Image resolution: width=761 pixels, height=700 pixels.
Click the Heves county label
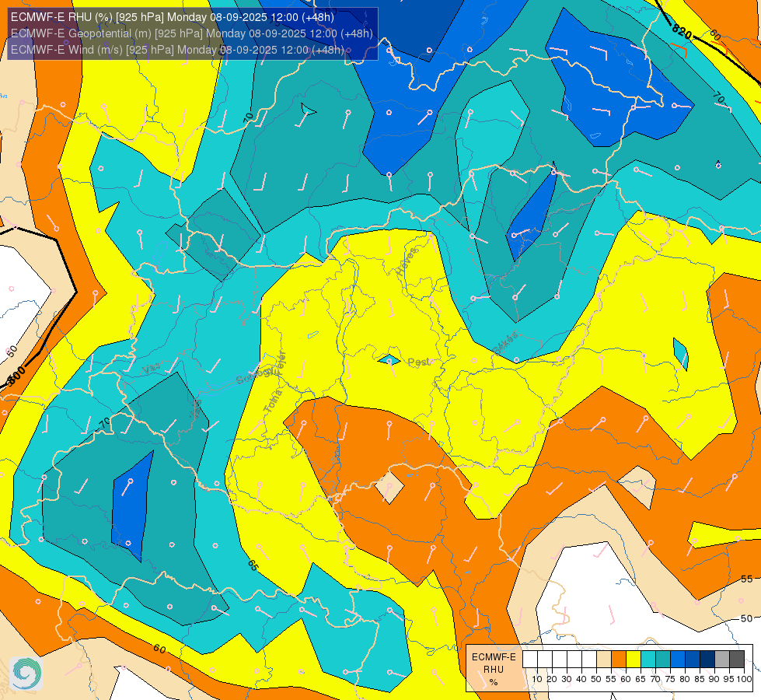[407, 262]
